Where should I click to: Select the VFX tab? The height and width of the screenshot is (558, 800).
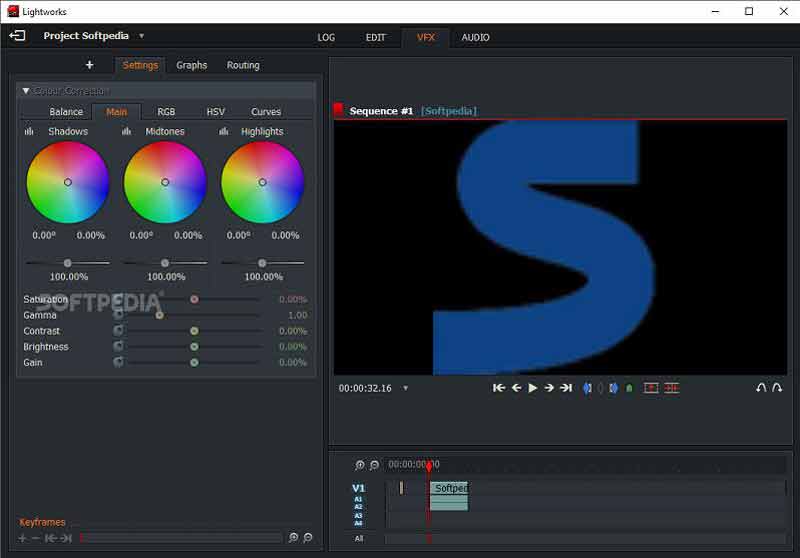(x=426, y=37)
